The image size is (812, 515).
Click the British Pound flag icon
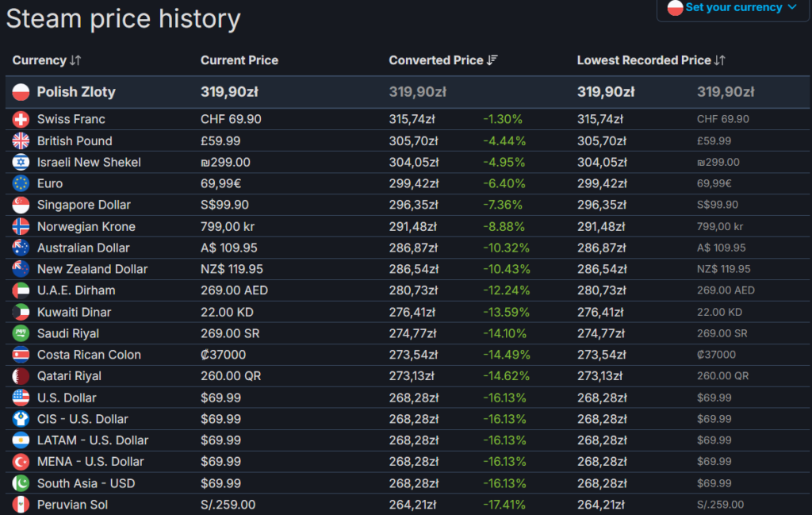pyautogui.click(x=21, y=140)
